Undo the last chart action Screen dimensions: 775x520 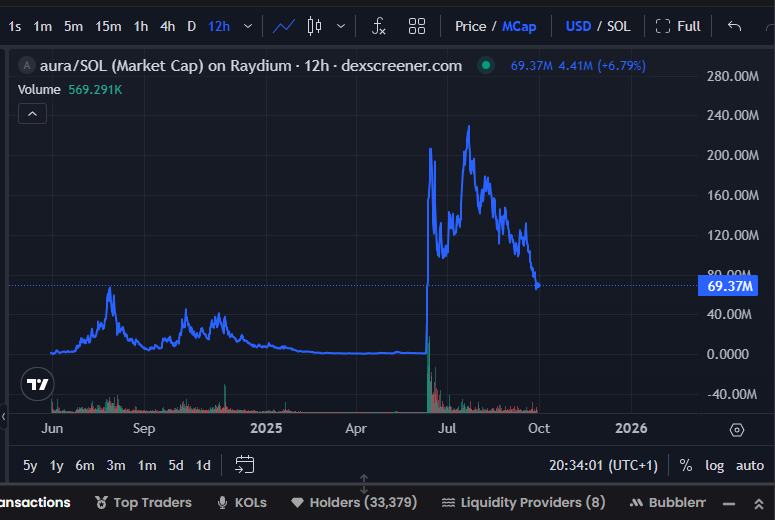click(734, 26)
